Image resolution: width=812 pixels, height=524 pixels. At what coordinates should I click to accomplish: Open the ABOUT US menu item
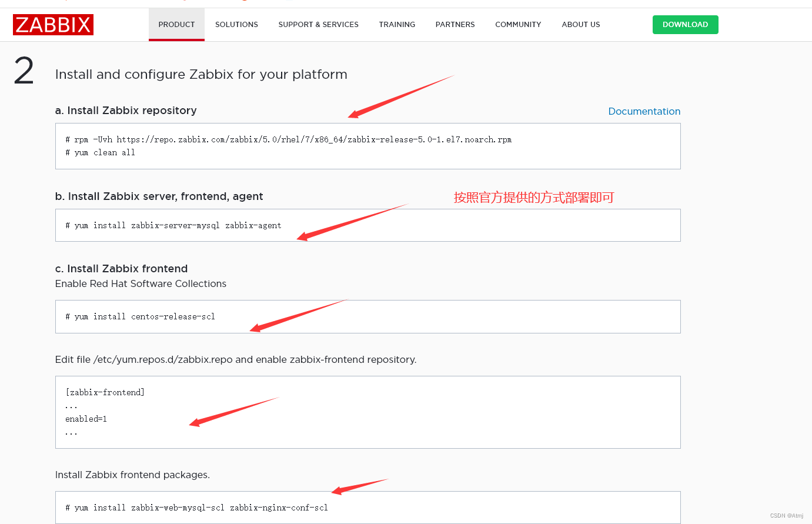pyautogui.click(x=581, y=24)
